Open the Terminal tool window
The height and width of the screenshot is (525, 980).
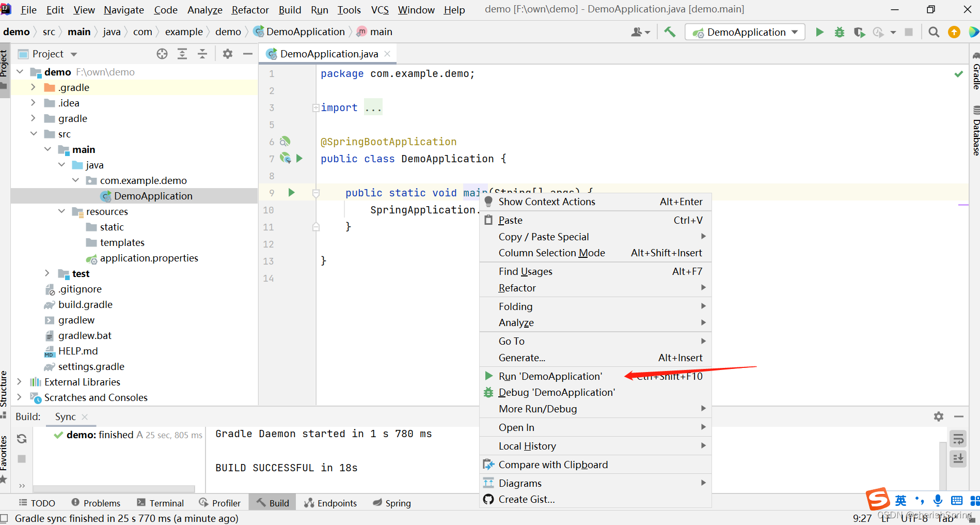(x=161, y=503)
